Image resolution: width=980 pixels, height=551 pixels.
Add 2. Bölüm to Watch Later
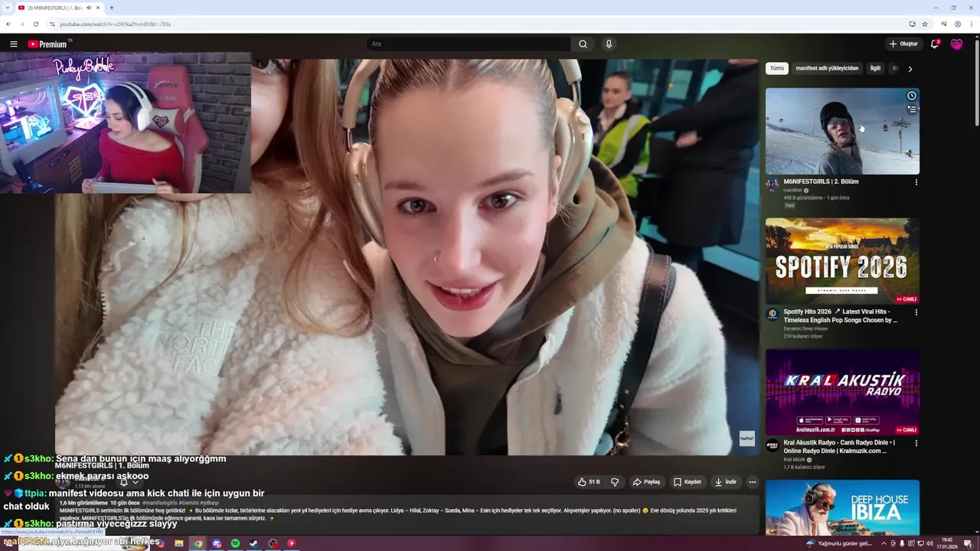click(911, 96)
